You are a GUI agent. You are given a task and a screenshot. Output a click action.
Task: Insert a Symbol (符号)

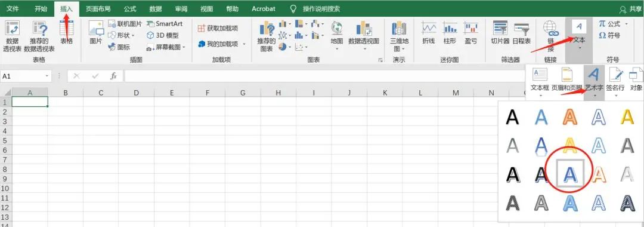[x=609, y=35]
